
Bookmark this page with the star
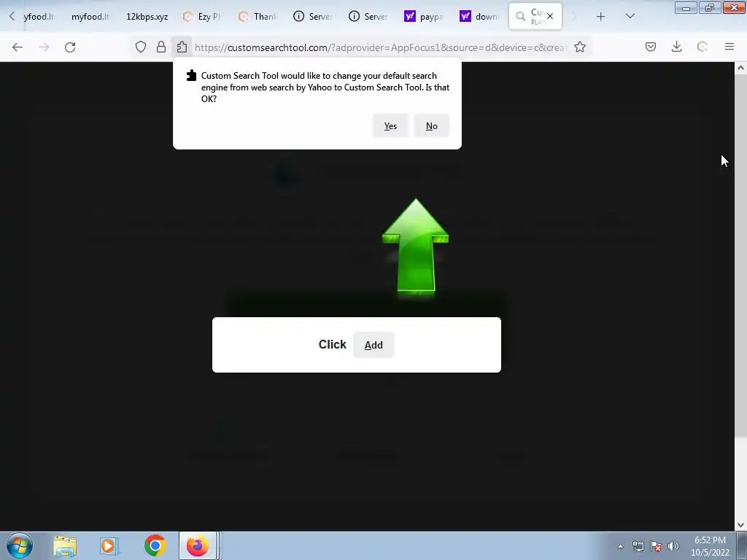[x=580, y=47]
